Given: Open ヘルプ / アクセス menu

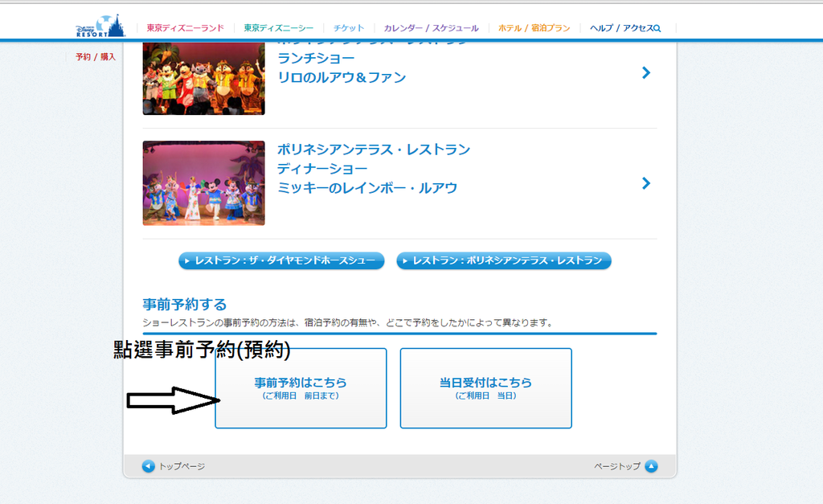Looking at the screenshot, I should coord(621,28).
